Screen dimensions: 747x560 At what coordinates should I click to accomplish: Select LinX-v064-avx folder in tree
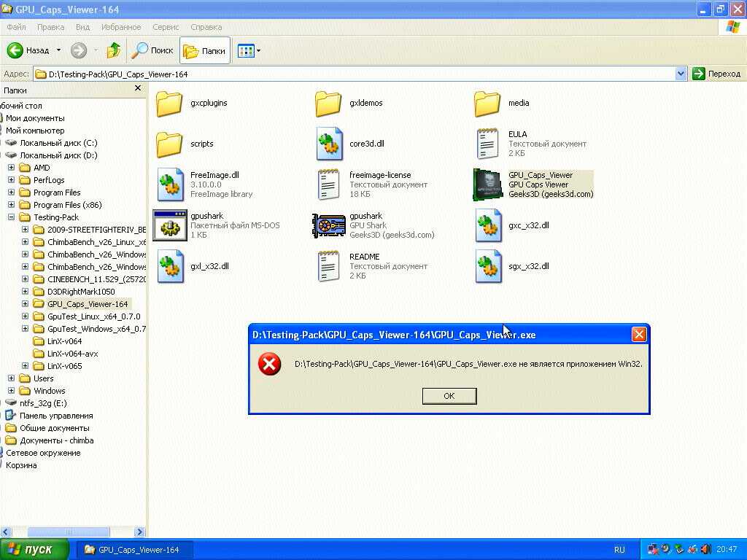click(x=72, y=354)
